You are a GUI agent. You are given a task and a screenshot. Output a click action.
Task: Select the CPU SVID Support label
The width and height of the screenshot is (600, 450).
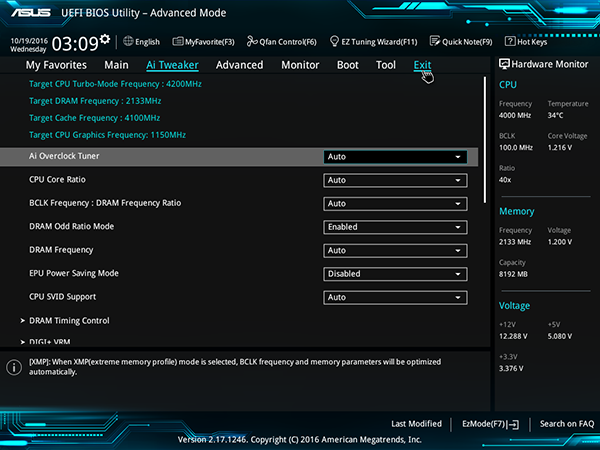(62, 297)
